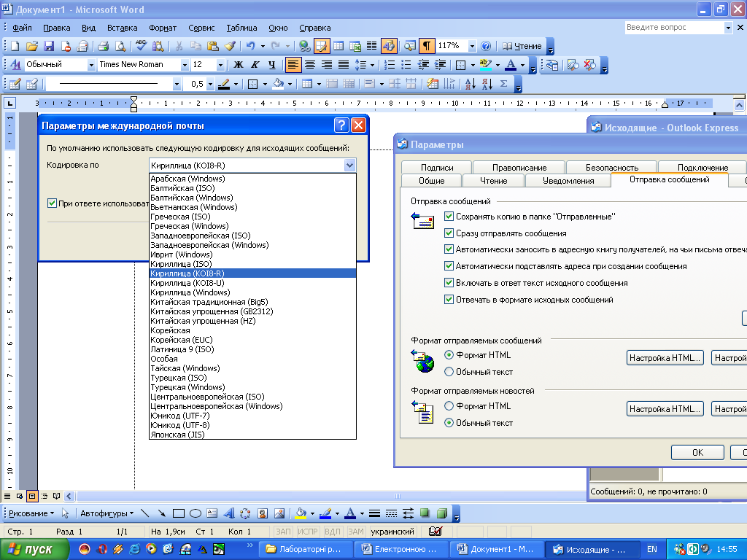Screen dimensions: 747x560
Task: Click OK in the Параметры dialog
Action: pos(697,452)
